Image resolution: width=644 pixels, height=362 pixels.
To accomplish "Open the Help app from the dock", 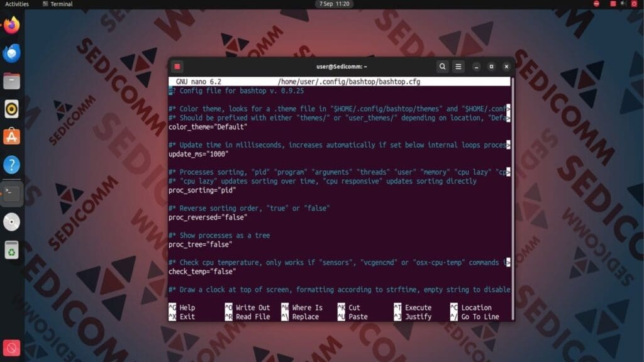I will tap(11, 165).
